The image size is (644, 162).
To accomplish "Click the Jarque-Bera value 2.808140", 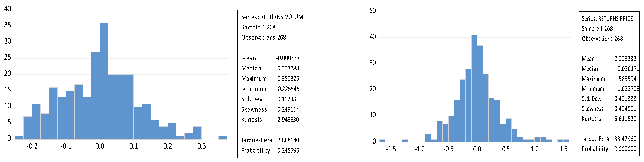I will pos(288,140).
